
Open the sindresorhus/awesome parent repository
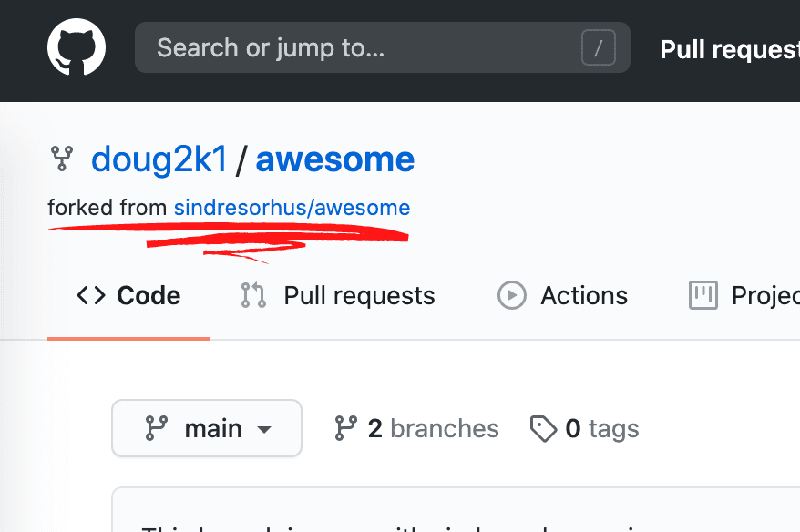coord(292,207)
